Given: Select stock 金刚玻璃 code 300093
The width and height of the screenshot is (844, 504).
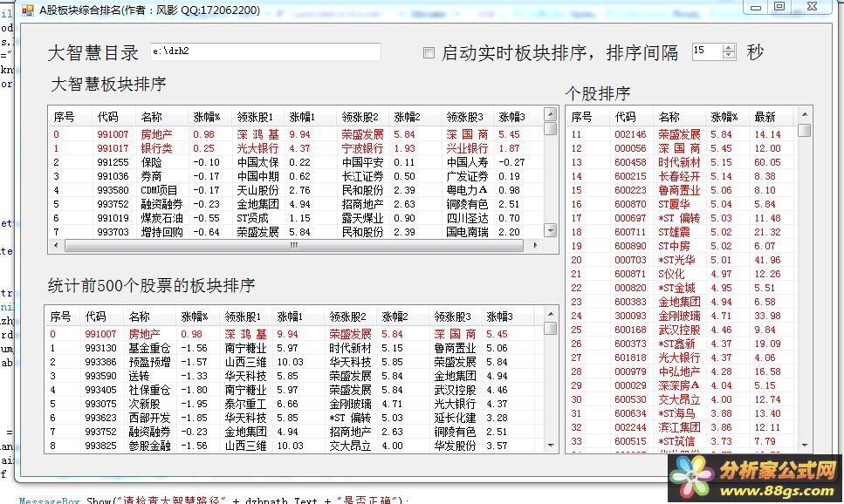Looking at the screenshot, I should (x=682, y=316).
